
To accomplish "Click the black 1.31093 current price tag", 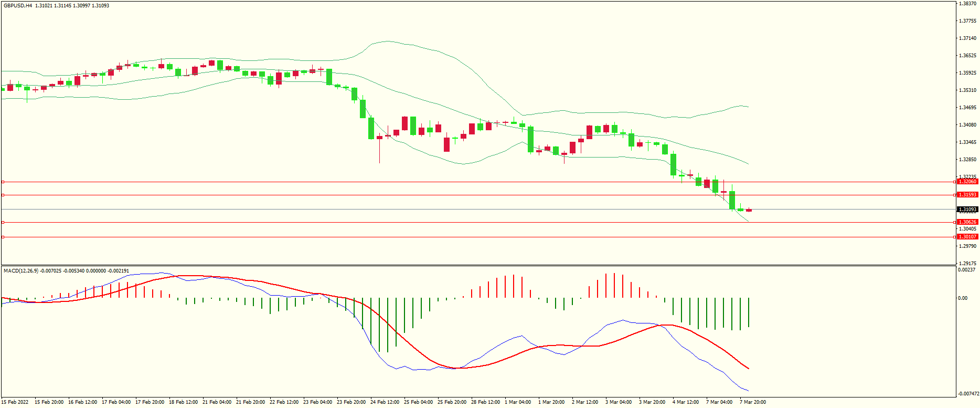I will 967,210.
